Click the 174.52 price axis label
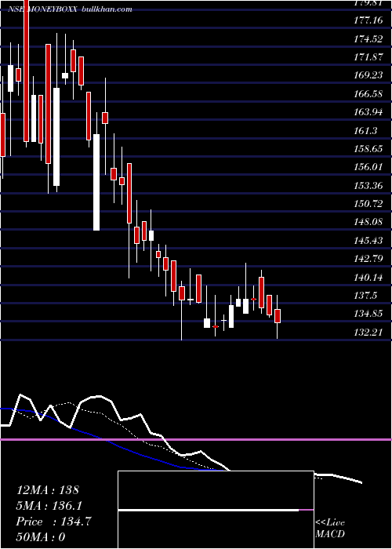 368,39
